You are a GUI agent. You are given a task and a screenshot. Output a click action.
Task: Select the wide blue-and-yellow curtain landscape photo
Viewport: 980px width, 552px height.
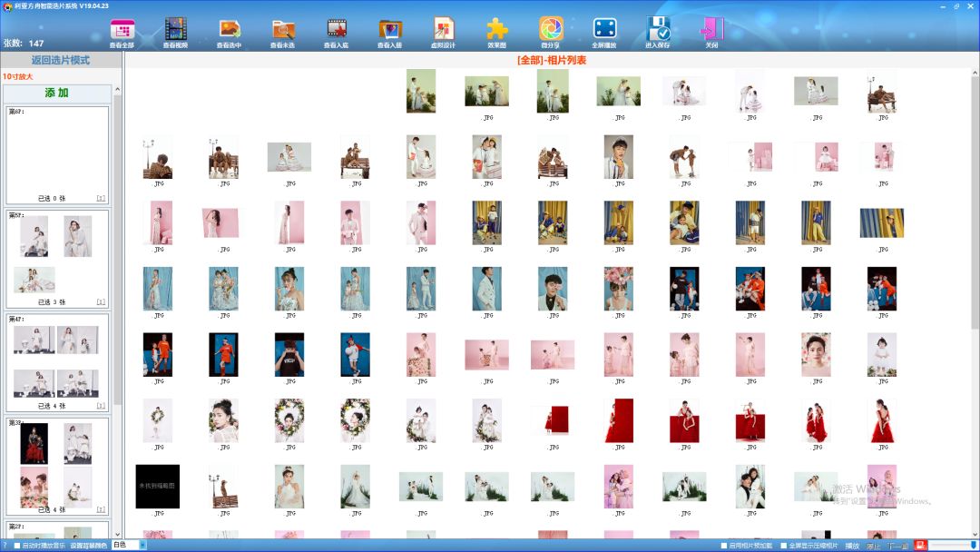pos(882,223)
